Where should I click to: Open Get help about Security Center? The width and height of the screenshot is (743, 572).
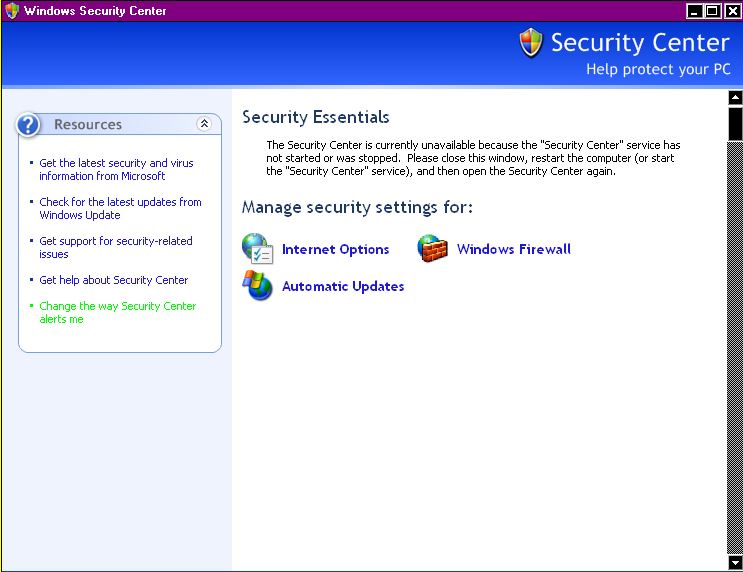tap(114, 280)
